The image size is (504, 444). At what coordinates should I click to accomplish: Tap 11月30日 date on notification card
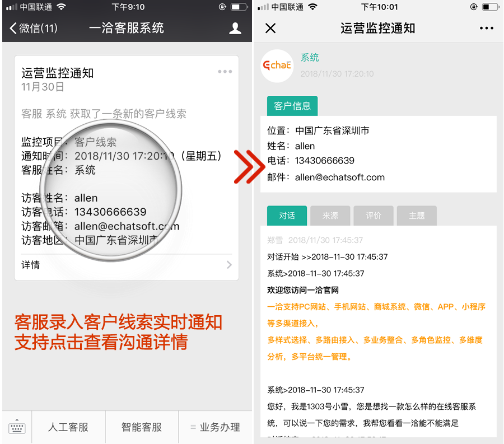point(43,87)
